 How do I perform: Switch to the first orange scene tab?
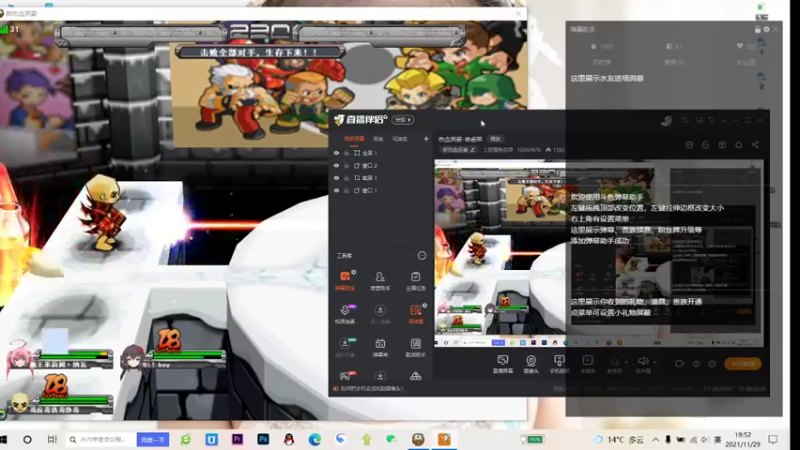click(x=354, y=139)
